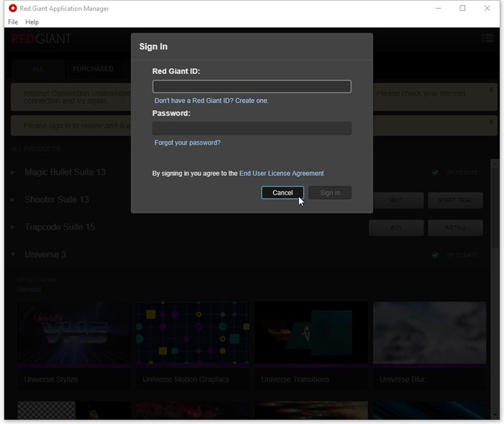Click INSTALL for Trapcode Suite 15
504x424 pixels.
tap(455, 227)
